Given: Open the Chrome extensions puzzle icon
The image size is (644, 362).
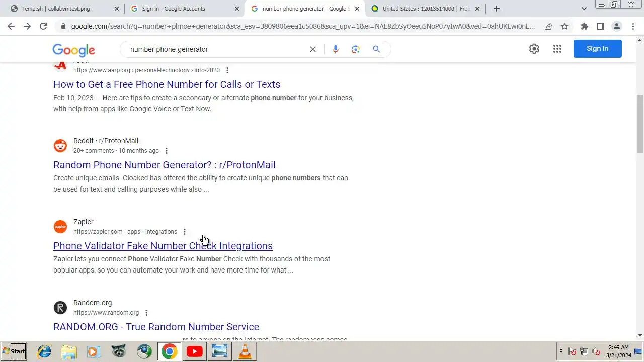Looking at the screenshot, I should (x=585, y=26).
